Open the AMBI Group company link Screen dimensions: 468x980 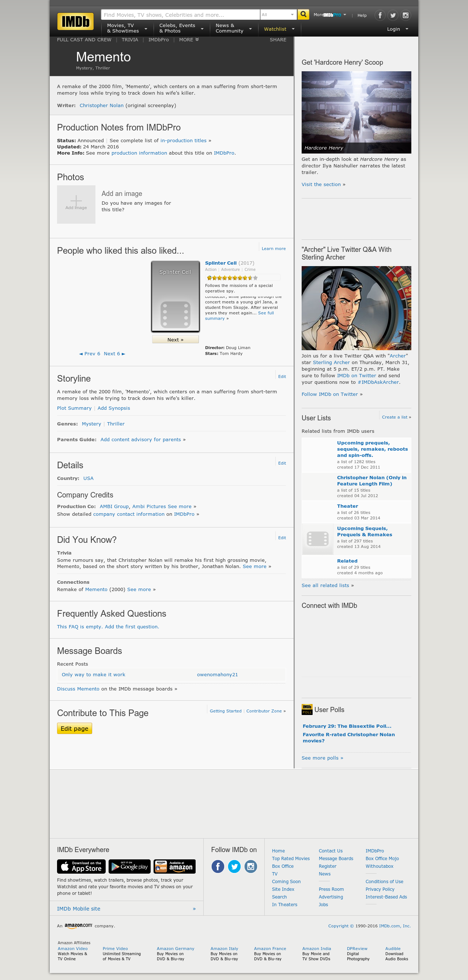coord(114,506)
